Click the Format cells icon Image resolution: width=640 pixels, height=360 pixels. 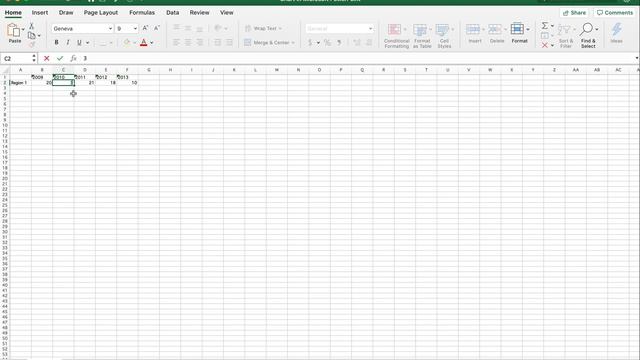[517, 29]
